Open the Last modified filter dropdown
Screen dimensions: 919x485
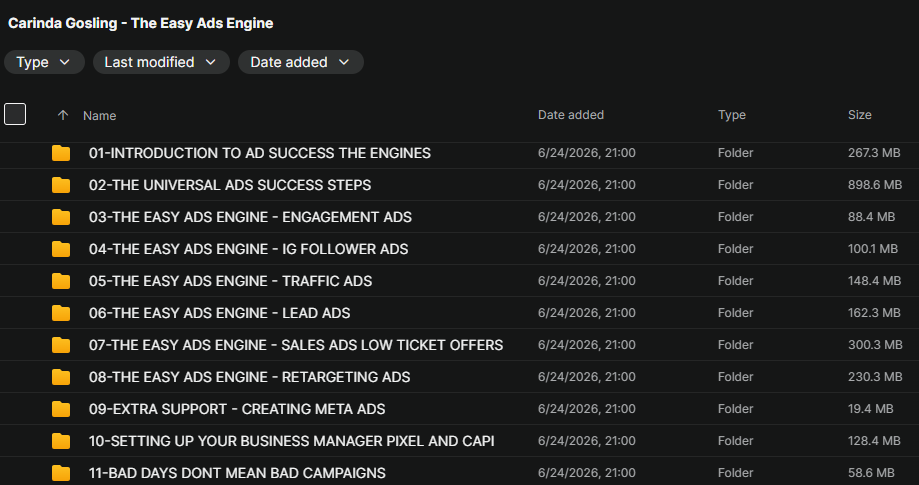coord(161,62)
